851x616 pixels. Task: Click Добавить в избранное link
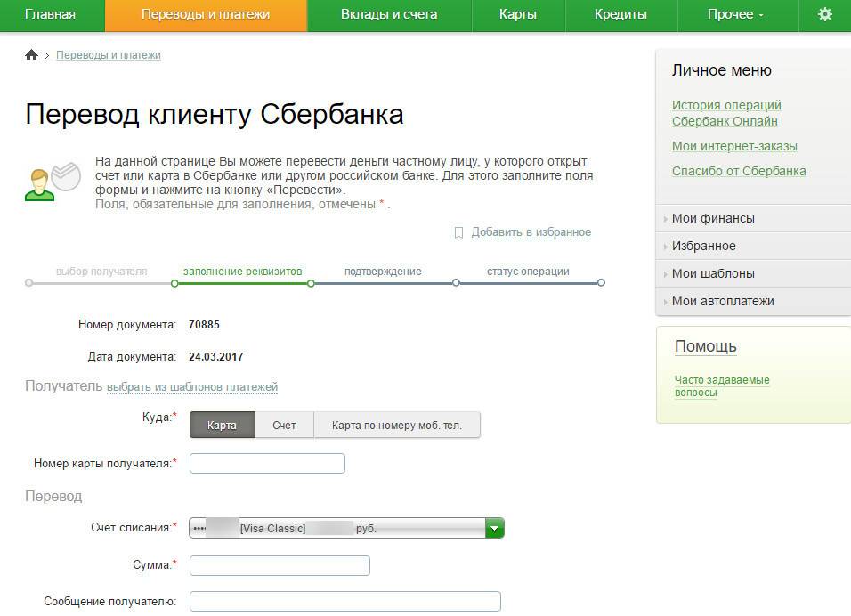tap(531, 232)
